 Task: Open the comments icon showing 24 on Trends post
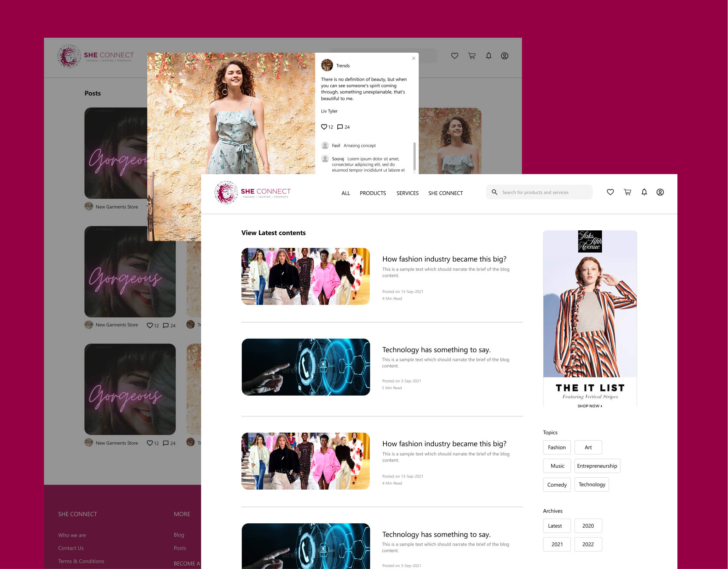340,127
